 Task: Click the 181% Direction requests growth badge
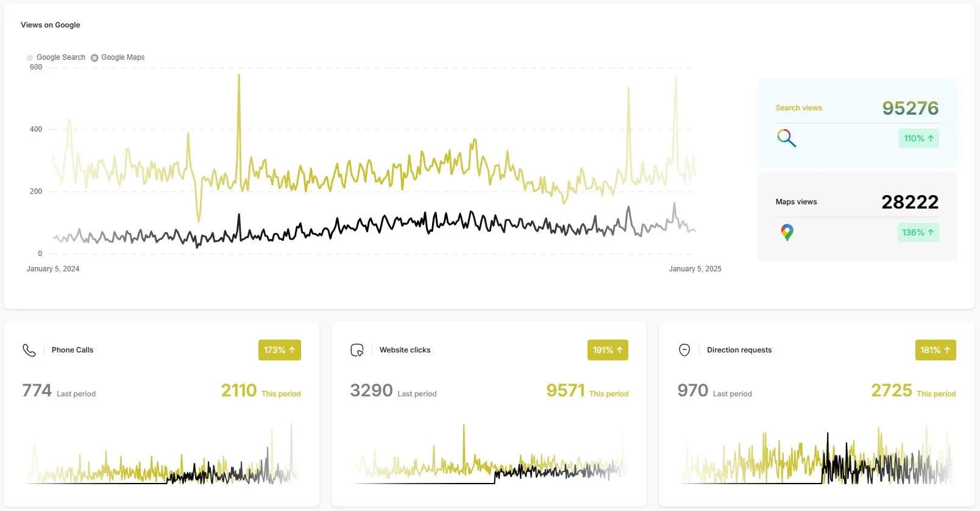(935, 350)
